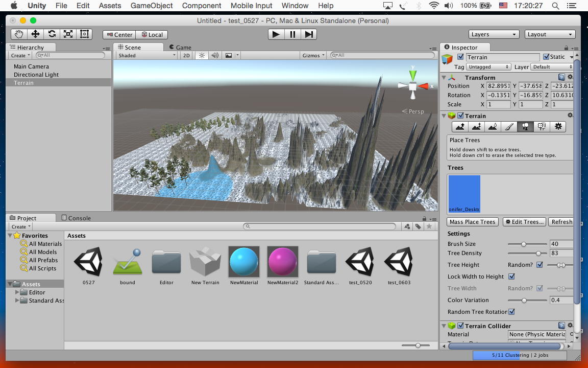Click the Raise/Lower Terrain tool

pyautogui.click(x=460, y=127)
